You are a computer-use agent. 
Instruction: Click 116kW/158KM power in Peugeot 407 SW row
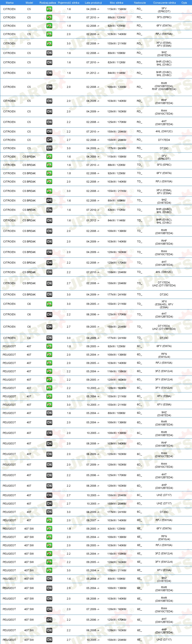coord(117,554)
